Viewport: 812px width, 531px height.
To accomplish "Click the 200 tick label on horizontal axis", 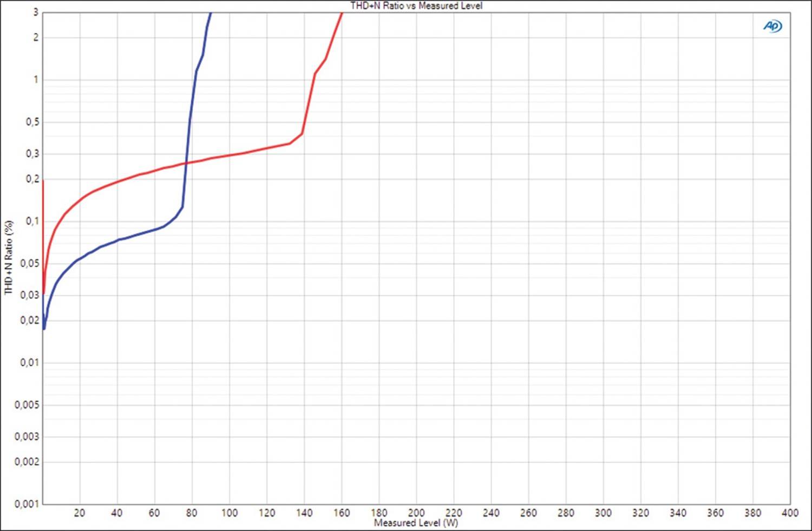I will click(x=416, y=513).
